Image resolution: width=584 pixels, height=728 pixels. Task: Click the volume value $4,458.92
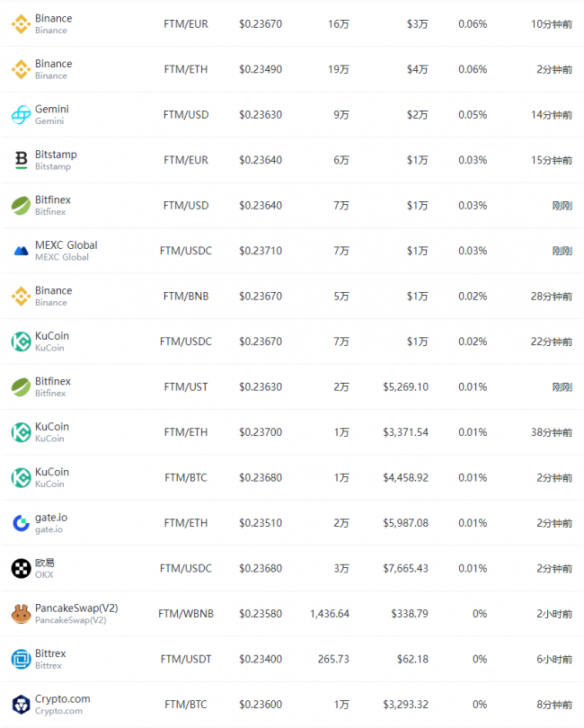coord(406,478)
